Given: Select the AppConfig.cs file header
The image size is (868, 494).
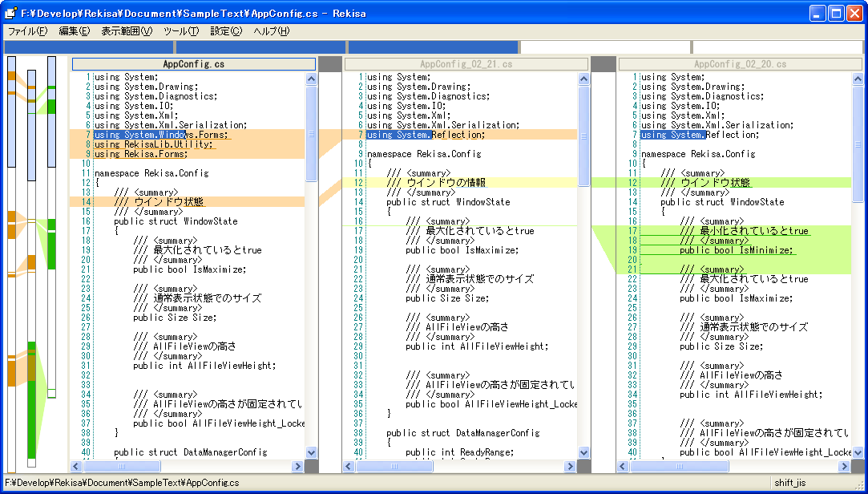Looking at the screenshot, I should (x=193, y=64).
